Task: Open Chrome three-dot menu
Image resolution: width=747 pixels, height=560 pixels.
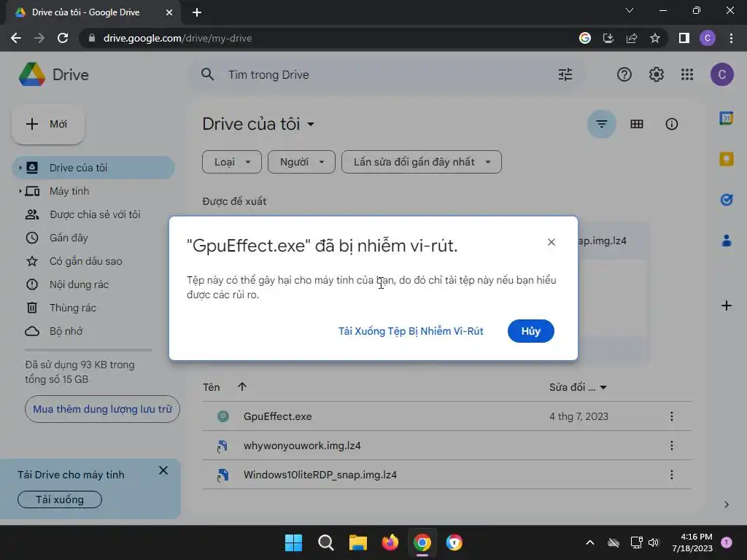Action: 731,38
